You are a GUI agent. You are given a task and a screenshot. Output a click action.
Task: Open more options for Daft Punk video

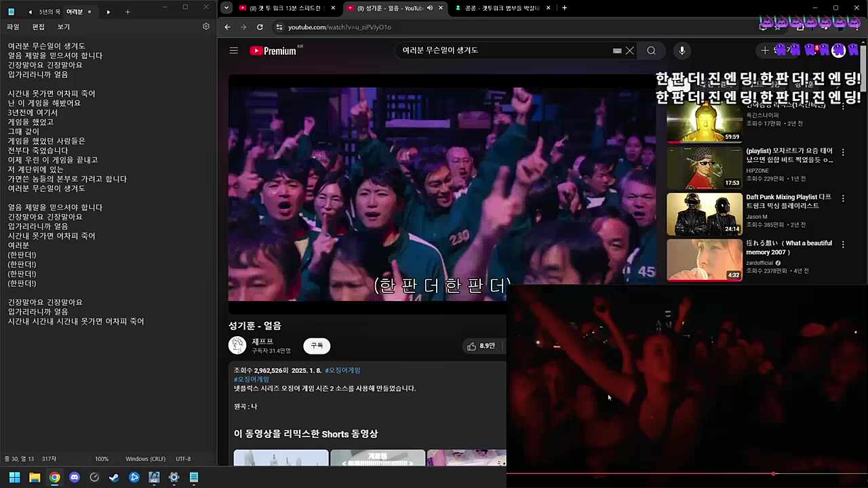click(x=843, y=199)
